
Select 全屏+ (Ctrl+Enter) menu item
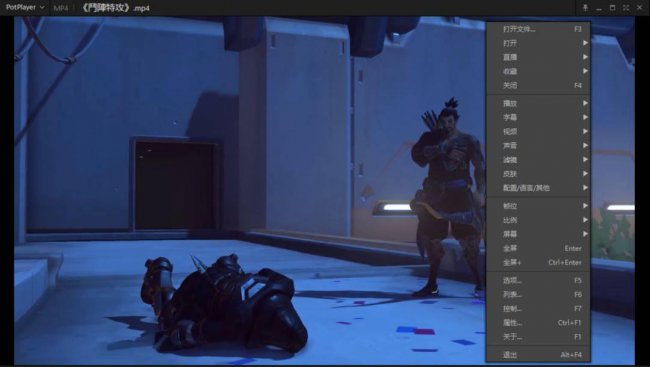(x=538, y=262)
